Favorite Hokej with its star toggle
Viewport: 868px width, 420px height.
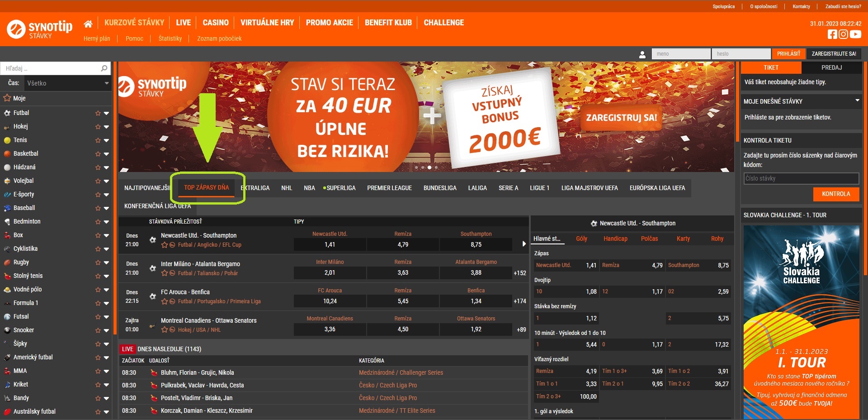click(x=98, y=127)
